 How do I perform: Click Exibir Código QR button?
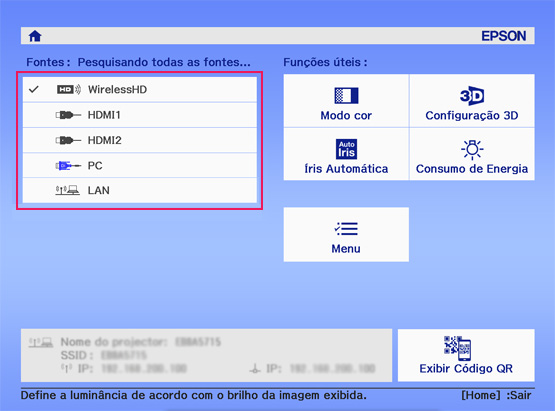(x=466, y=355)
